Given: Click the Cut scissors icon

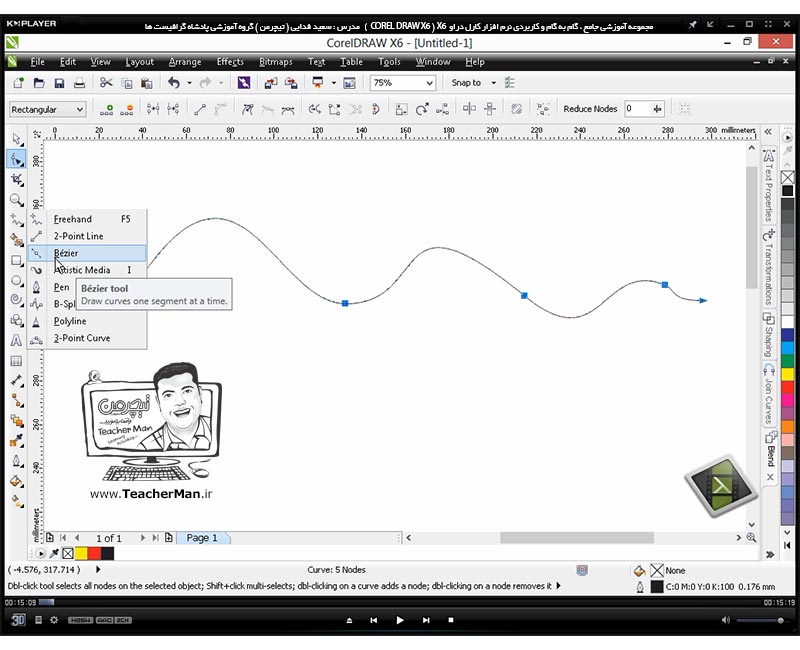Looking at the screenshot, I should [x=106, y=83].
